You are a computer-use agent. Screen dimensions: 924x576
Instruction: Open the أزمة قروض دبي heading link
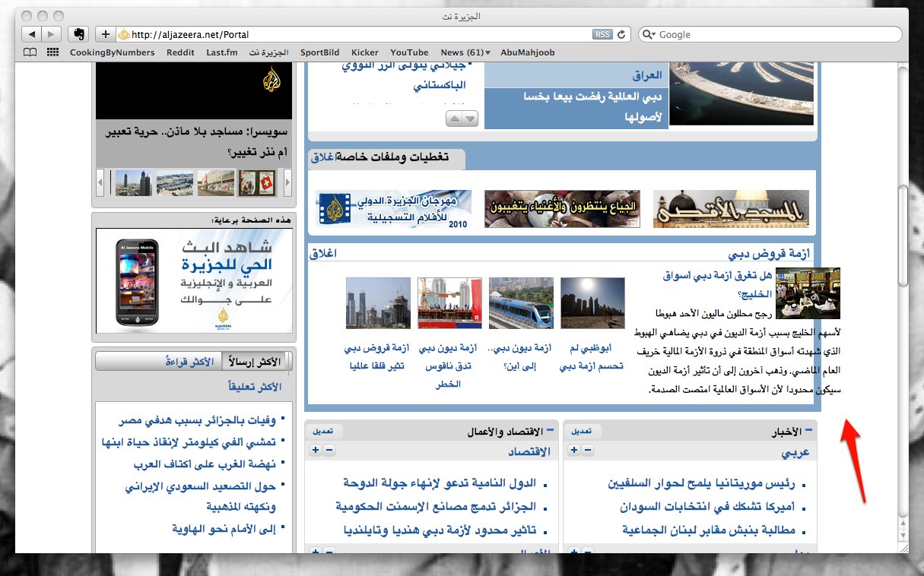[769, 253]
